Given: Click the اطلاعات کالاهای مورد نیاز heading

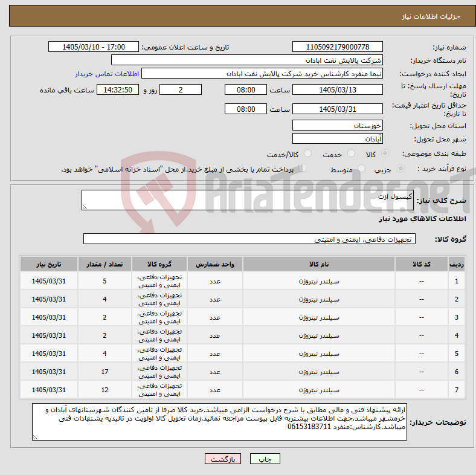Looking at the screenshot, I should [x=423, y=219].
